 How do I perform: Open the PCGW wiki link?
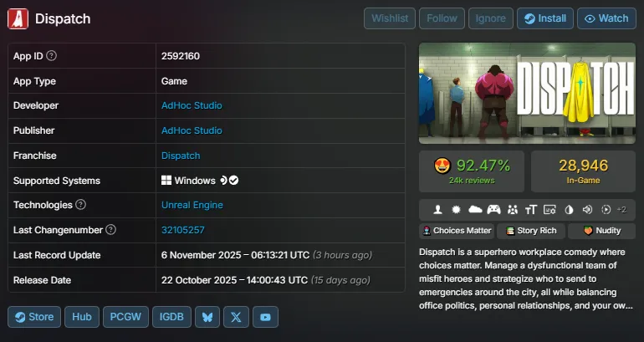pyautogui.click(x=125, y=317)
